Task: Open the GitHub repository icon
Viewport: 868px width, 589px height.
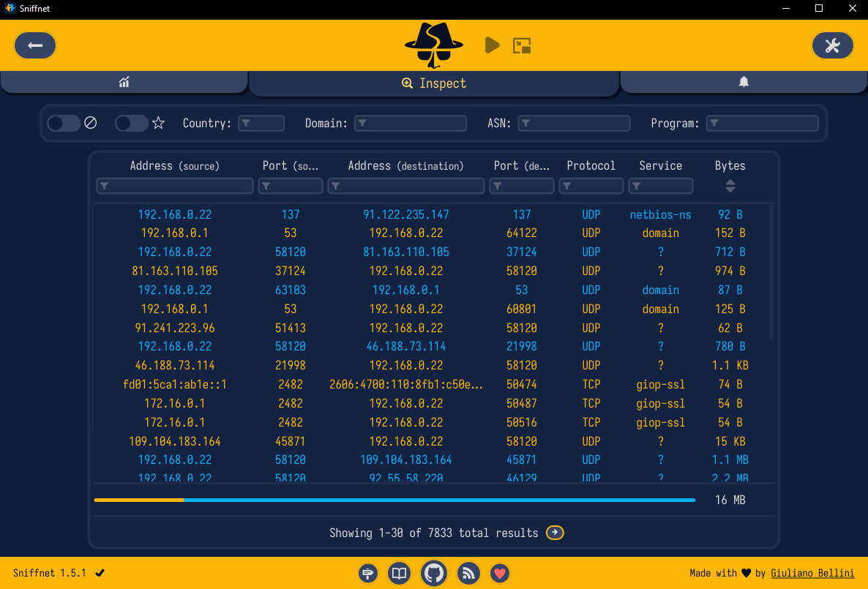Action: (x=434, y=573)
